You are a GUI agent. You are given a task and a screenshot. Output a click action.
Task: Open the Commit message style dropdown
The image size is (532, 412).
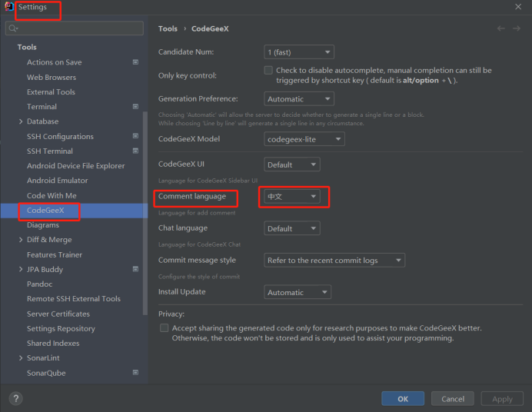pyautogui.click(x=334, y=261)
